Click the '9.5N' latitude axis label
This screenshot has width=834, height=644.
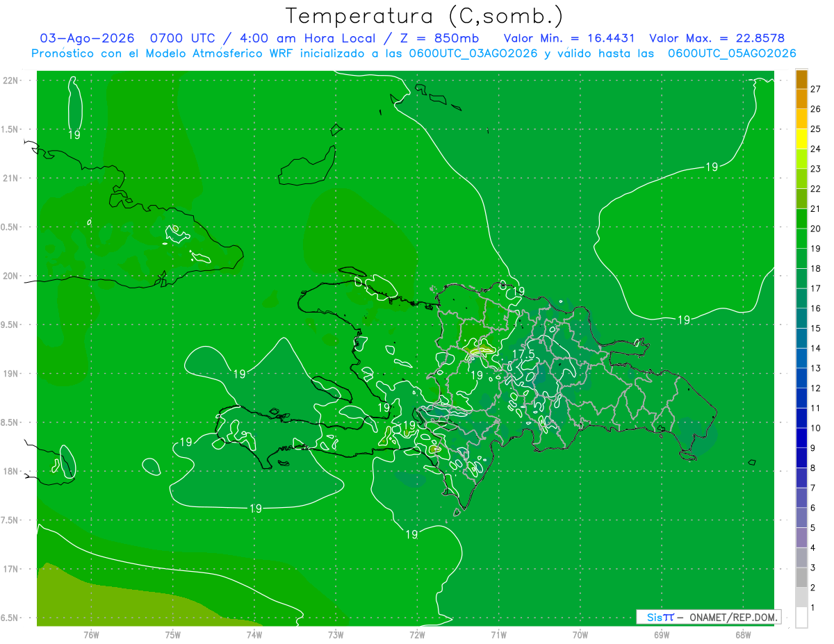pyautogui.click(x=10, y=324)
